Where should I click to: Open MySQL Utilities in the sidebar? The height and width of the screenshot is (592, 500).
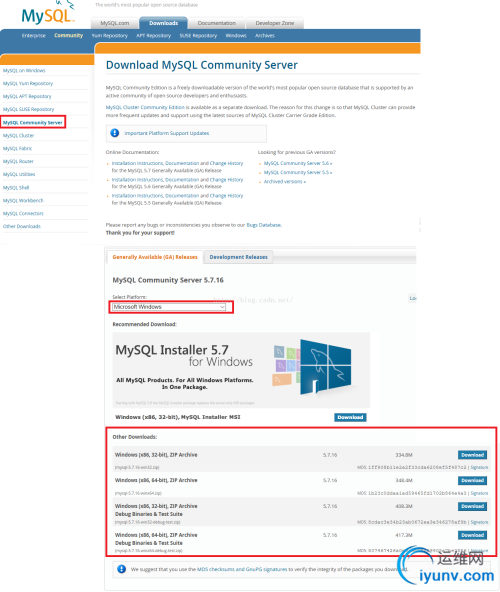[x=19, y=174]
